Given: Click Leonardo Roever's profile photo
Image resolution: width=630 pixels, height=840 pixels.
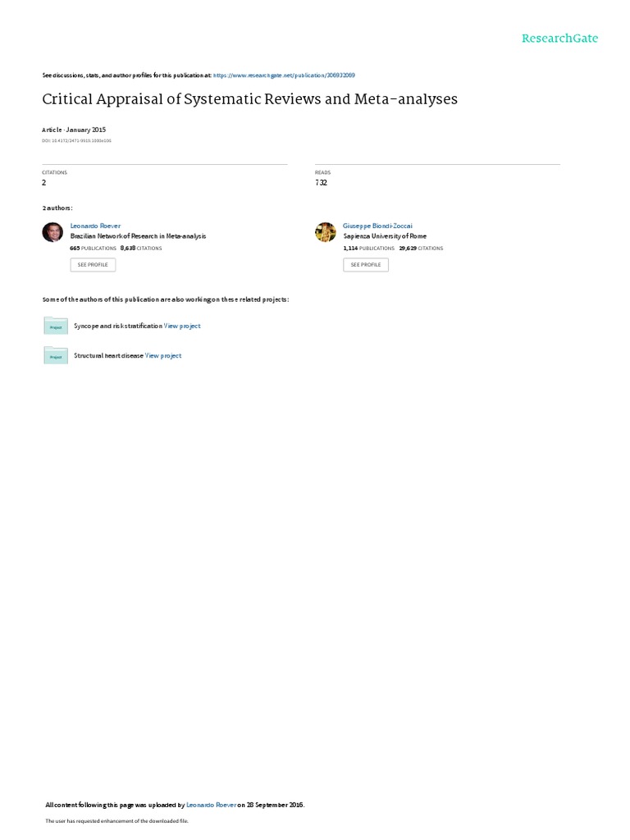Looking at the screenshot, I should (x=52, y=232).
